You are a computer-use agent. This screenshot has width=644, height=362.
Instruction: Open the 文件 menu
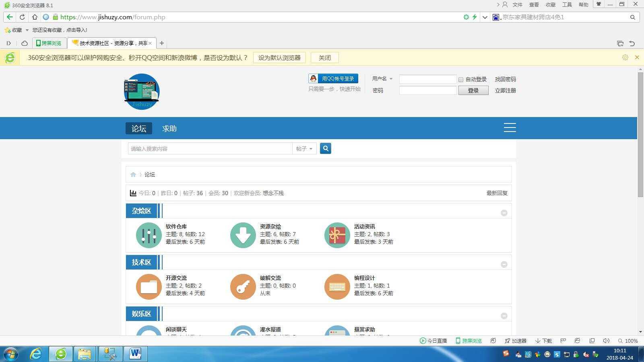coord(518,4)
